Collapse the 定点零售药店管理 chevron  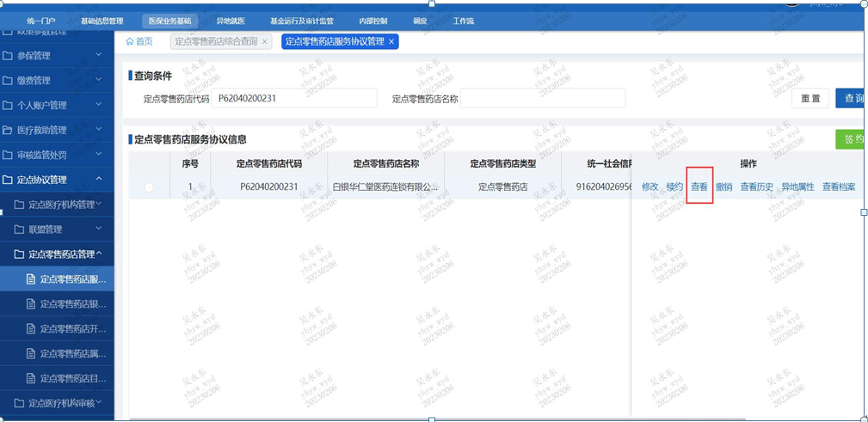[x=99, y=253]
